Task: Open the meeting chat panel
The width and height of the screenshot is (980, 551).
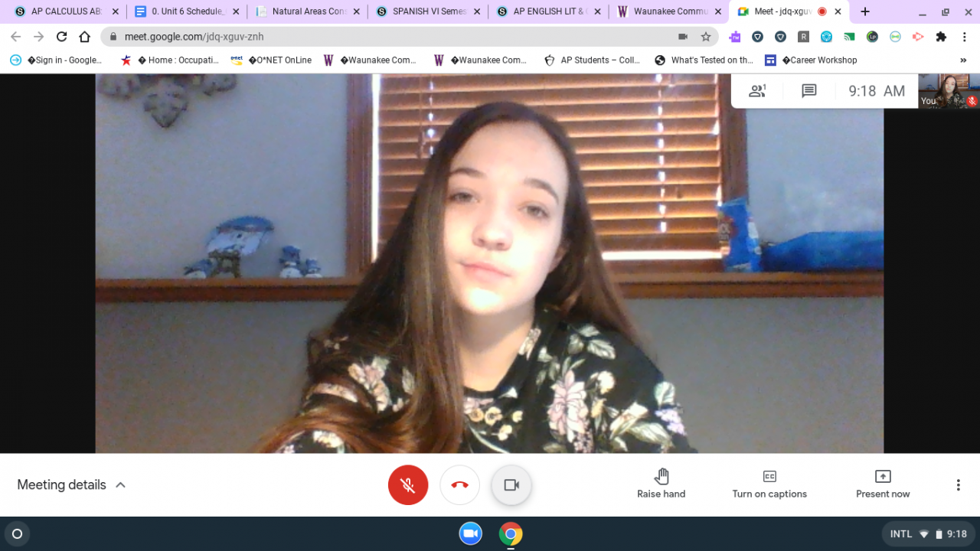Action: [809, 91]
